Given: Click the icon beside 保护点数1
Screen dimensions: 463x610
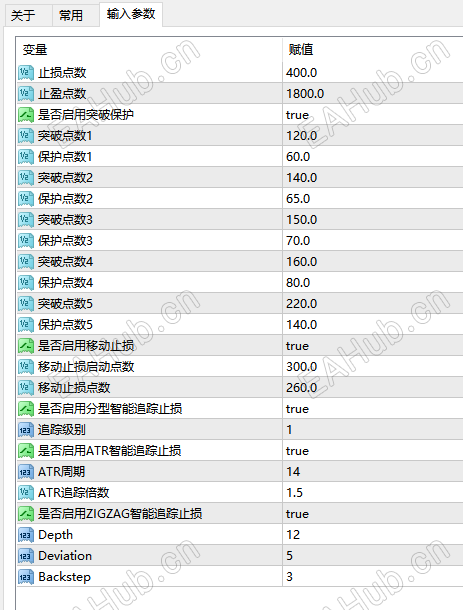Looking at the screenshot, I should 26,157.
